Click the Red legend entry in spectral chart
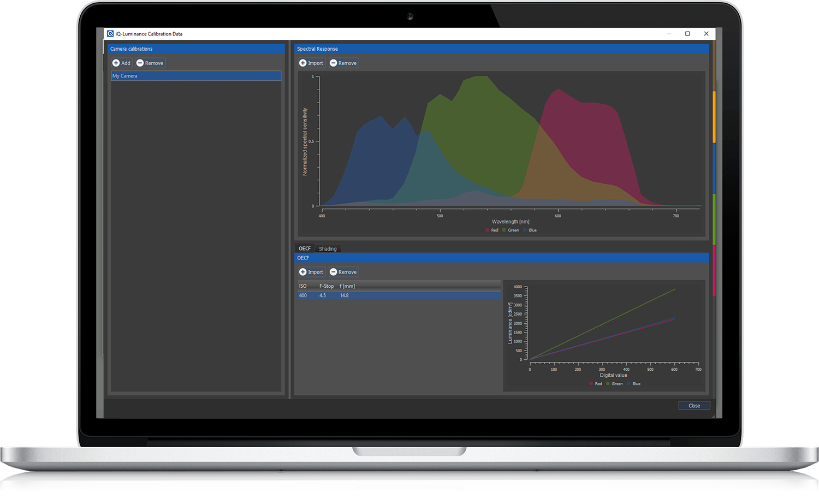 [492, 230]
